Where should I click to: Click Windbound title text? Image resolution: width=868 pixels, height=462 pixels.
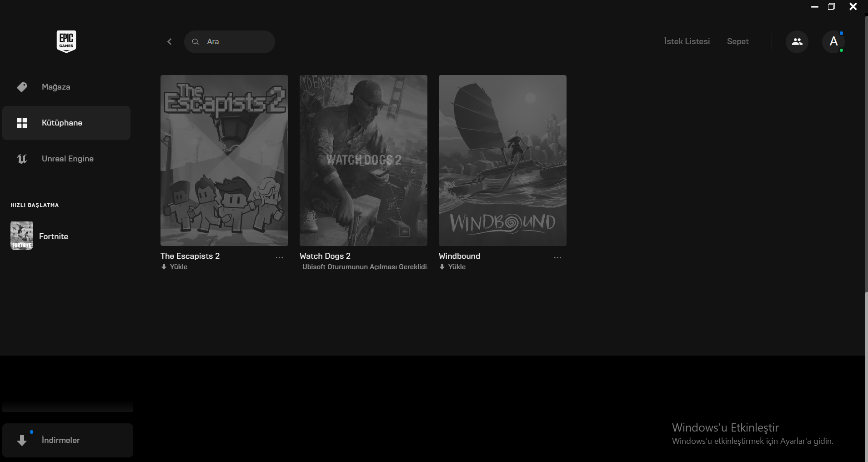[459, 256]
